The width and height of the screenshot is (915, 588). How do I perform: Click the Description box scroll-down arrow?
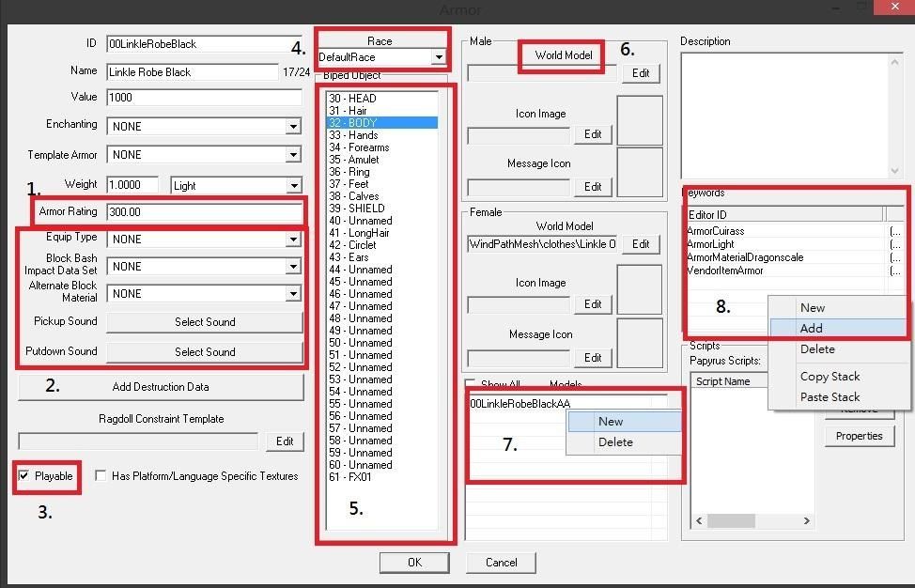tap(894, 170)
